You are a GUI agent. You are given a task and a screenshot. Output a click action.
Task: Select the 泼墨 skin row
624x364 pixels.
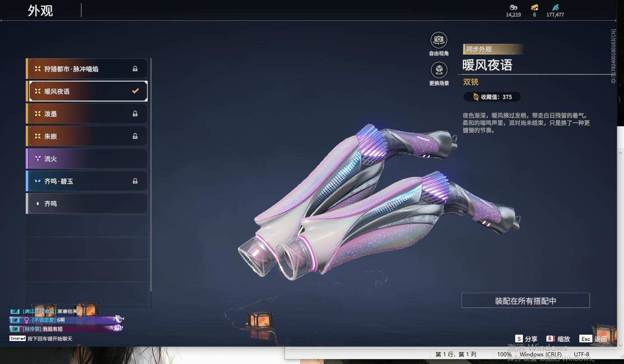[x=87, y=114]
